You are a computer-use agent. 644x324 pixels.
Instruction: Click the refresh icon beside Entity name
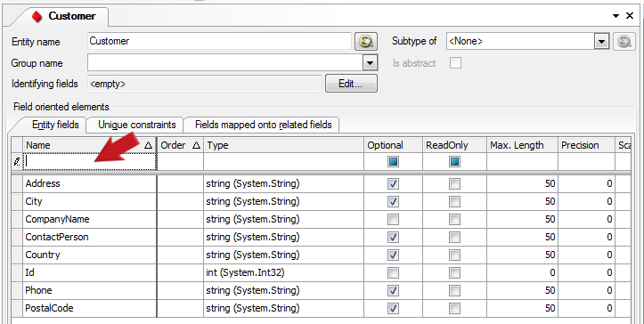pos(365,42)
